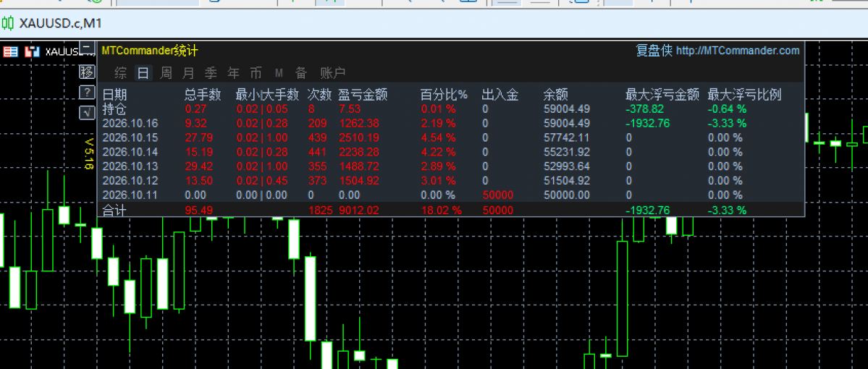868x369 pixels.
Task: Open help with the ? button
Action: pos(86,92)
